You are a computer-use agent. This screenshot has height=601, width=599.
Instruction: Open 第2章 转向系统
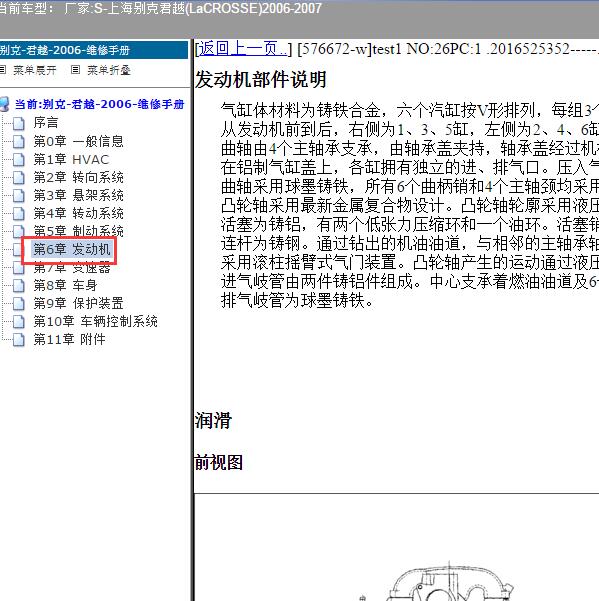pos(78,177)
